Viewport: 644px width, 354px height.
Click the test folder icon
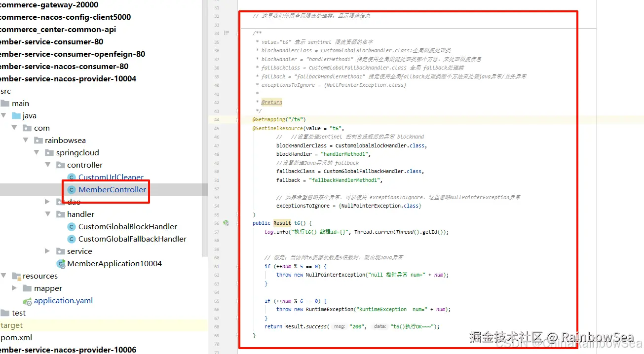point(5,313)
